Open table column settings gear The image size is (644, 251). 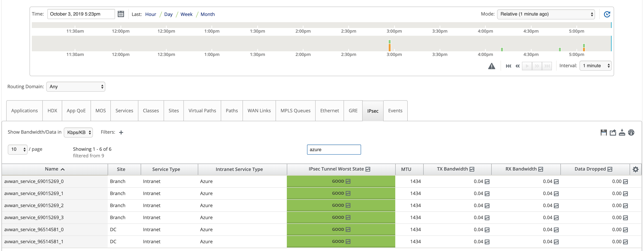coord(635,169)
